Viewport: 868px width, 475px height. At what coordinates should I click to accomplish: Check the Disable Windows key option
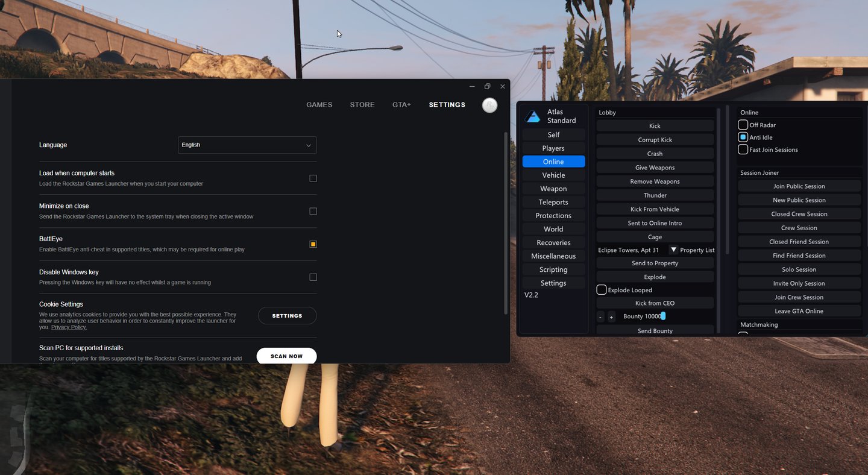313,277
